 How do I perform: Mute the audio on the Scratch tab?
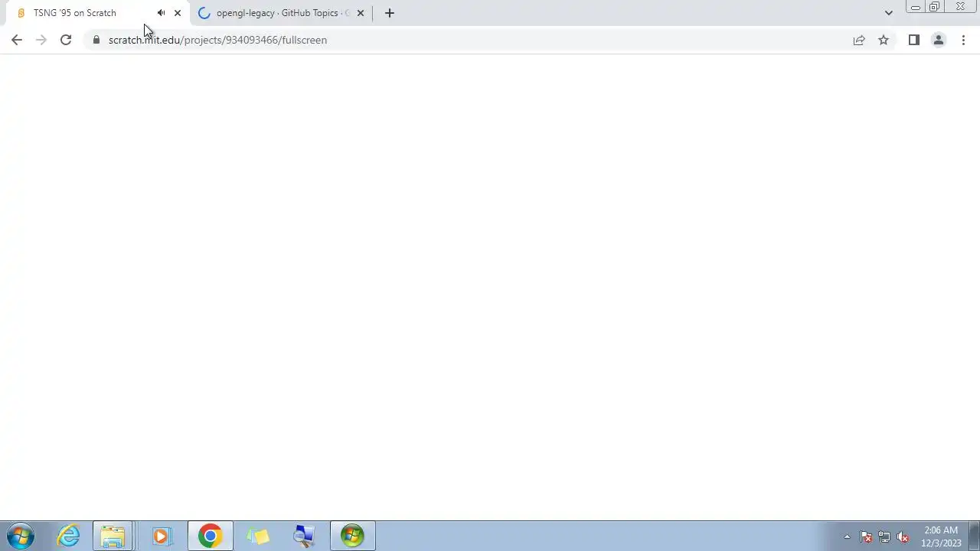pyautogui.click(x=161, y=13)
